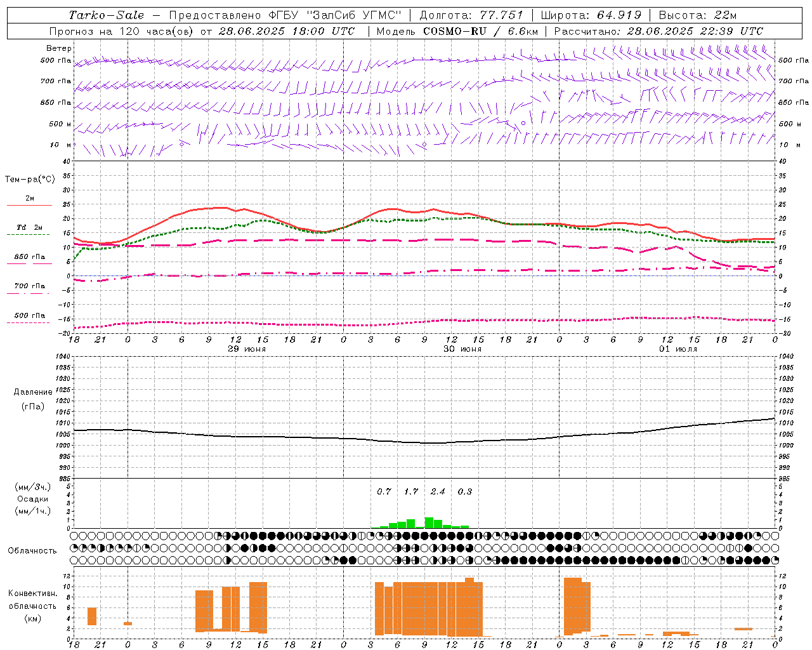Viewport: 812px width, 650px height.
Task: Click the precipitation value "2.4"
Action: coord(438,492)
